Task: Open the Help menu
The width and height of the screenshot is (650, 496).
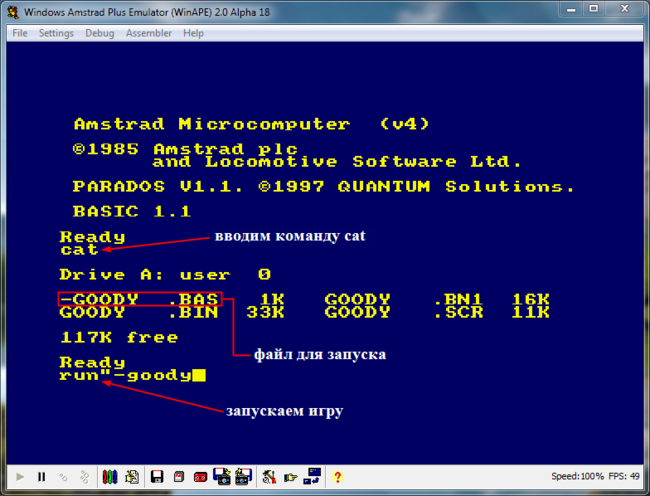Action: point(193,33)
